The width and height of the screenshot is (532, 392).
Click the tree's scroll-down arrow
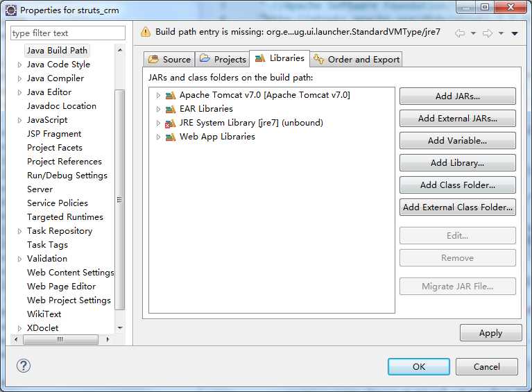tap(120, 328)
